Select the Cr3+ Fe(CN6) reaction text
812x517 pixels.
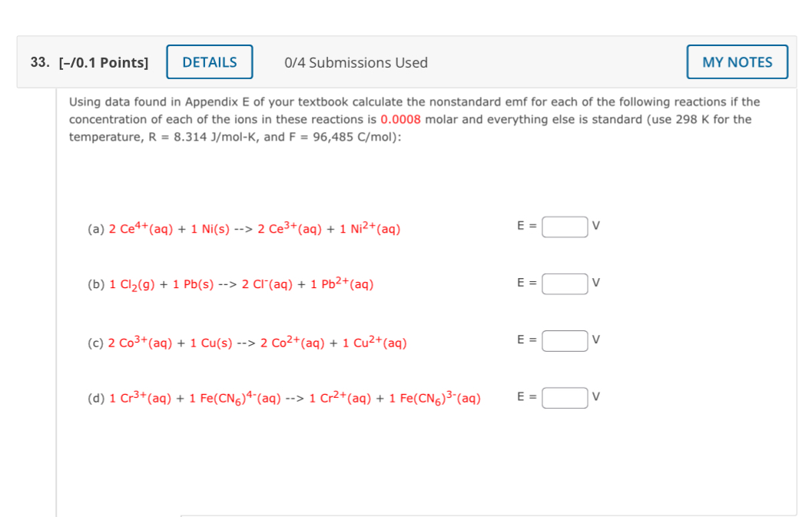(x=284, y=397)
